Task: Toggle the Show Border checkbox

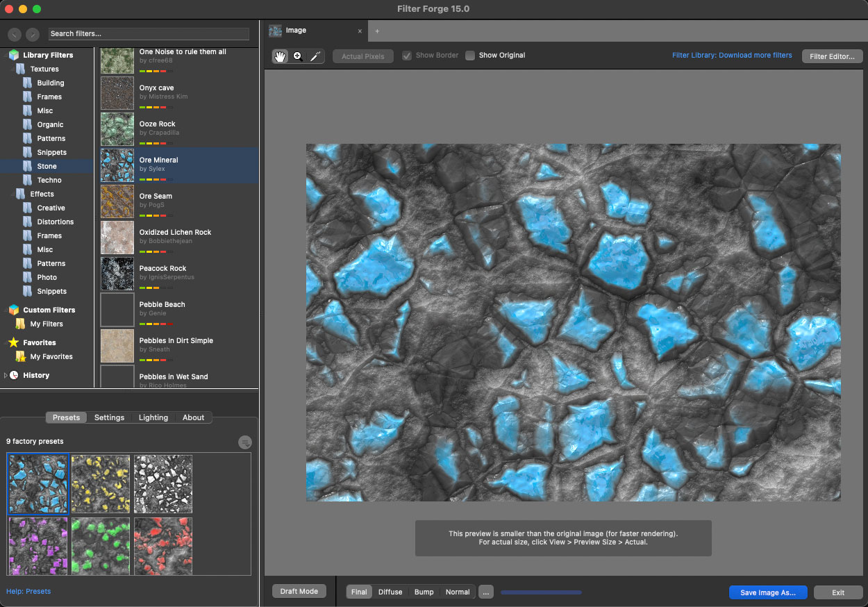Action: pyautogui.click(x=407, y=56)
